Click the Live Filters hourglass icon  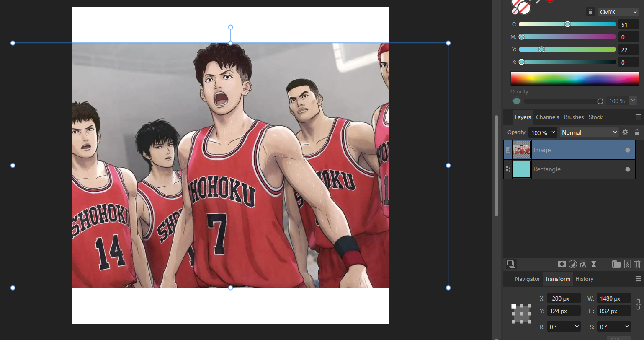[594, 264]
